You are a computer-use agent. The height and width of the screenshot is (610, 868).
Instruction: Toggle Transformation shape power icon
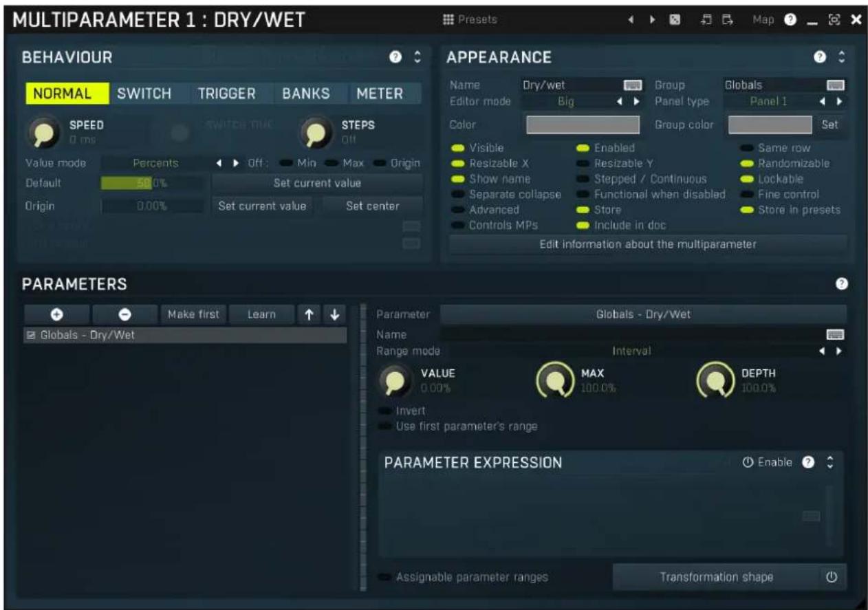tap(832, 578)
